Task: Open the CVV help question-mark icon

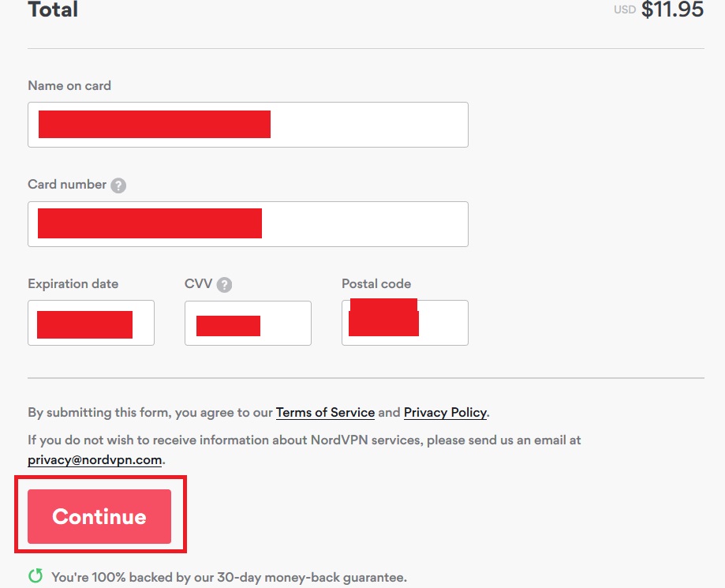Action: tap(224, 284)
